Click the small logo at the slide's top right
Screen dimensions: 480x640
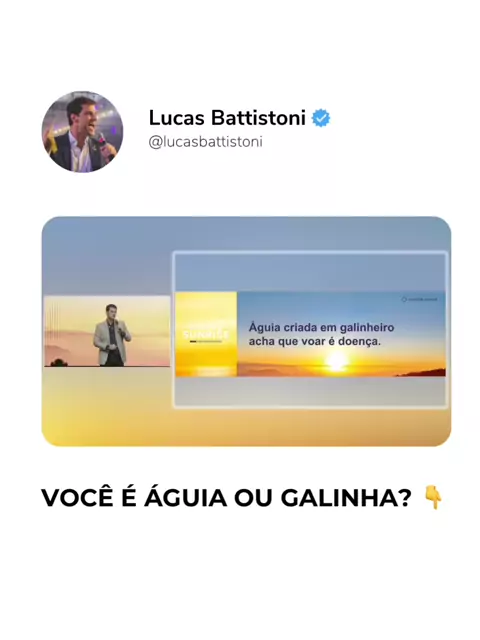pyautogui.click(x=420, y=299)
